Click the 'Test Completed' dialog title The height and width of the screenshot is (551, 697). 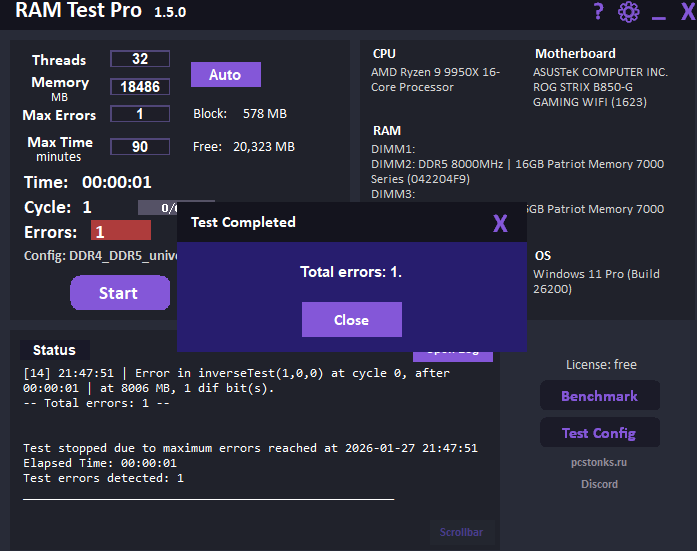click(x=243, y=222)
